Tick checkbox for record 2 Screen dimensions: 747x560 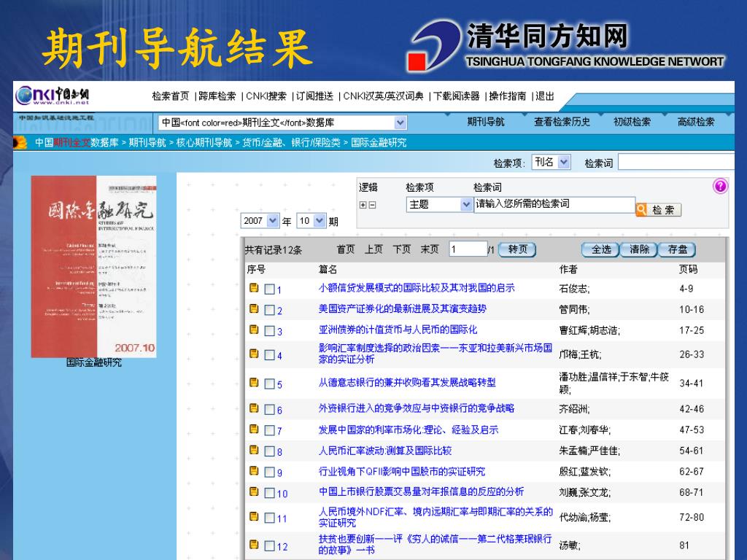[270, 310]
